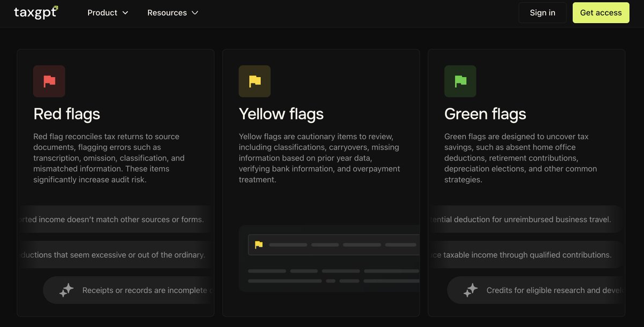Select pill 'Credits for eligible research'
The image size is (644, 327).
(x=536, y=290)
